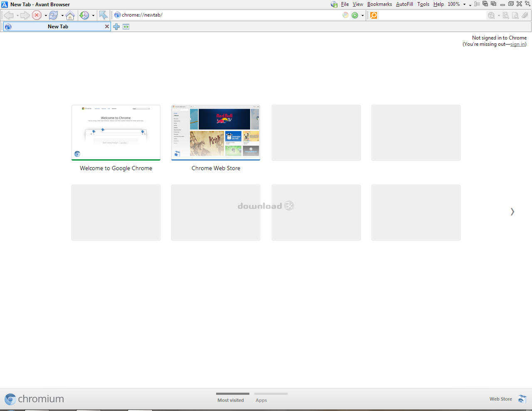Open the Bookmarks menu

(x=379, y=4)
